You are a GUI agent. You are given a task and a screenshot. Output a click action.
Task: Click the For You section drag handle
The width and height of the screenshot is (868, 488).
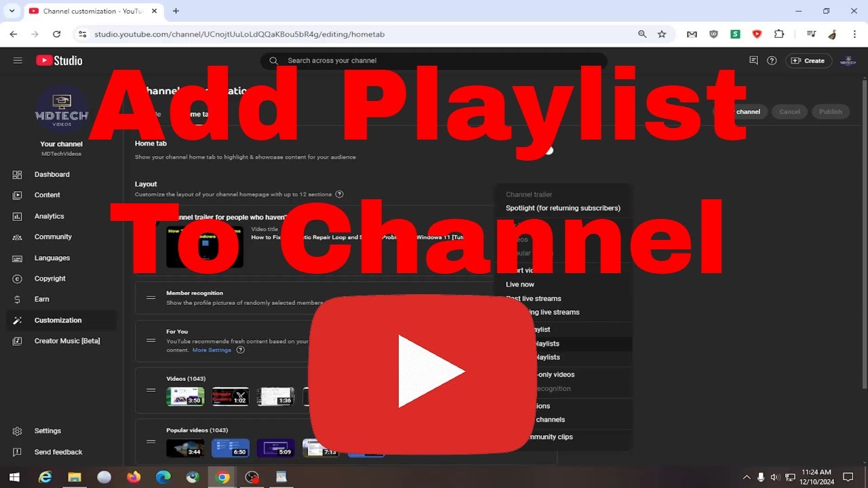pyautogui.click(x=151, y=340)
